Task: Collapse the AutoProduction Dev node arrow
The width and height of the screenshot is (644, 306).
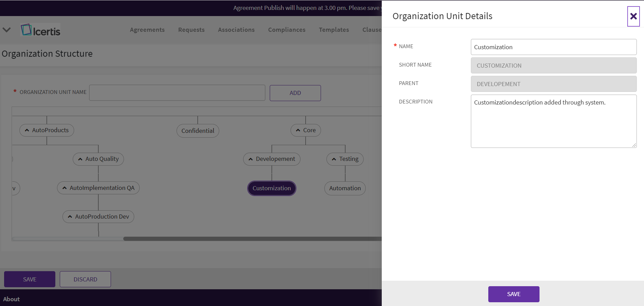Action: pyautogui.click(x=70, y=217)
